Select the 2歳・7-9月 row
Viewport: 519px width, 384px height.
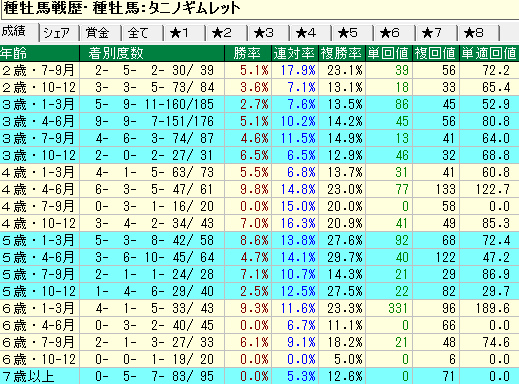(x=259, y=70)
